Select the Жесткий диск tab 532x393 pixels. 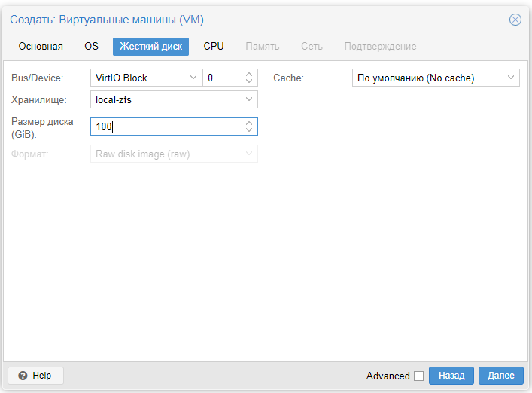tap(150, 47)
